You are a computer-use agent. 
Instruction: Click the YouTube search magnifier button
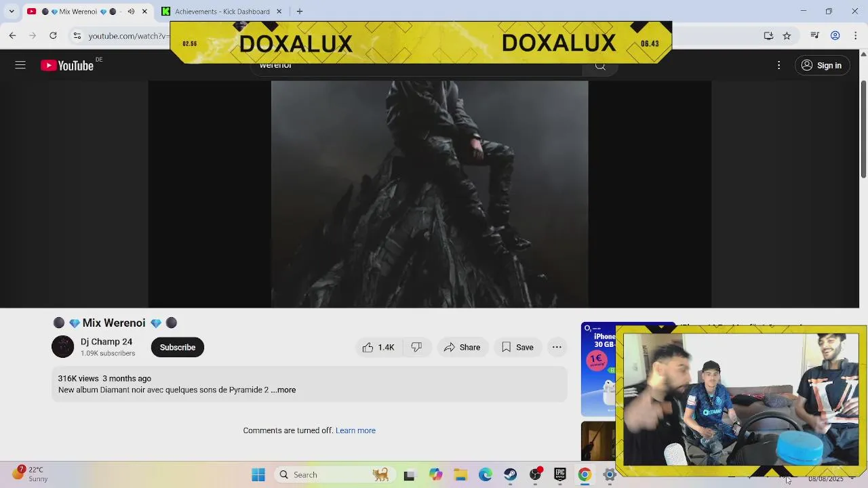(600, 66)
